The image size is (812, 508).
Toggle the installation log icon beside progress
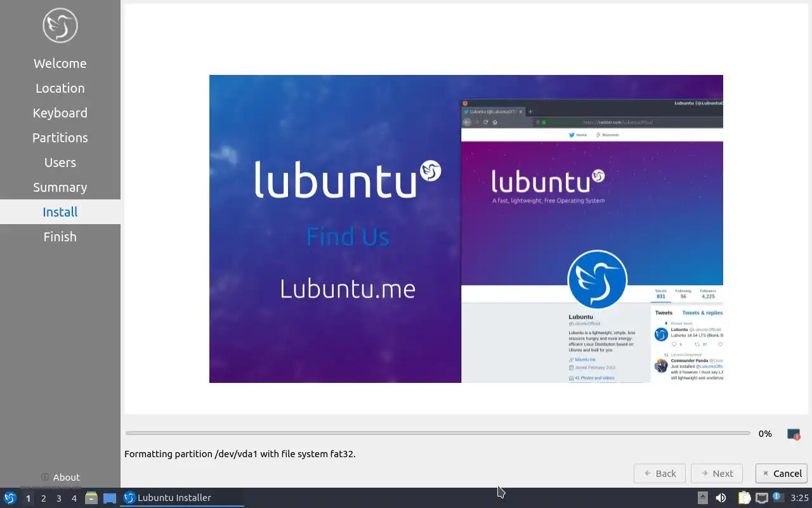[794, 434]
